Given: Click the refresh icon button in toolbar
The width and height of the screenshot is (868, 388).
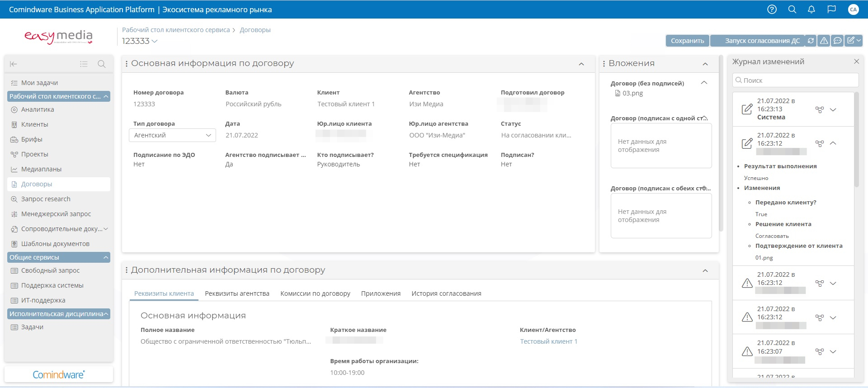Looking at the screenshot, I should tap(811, 41).
